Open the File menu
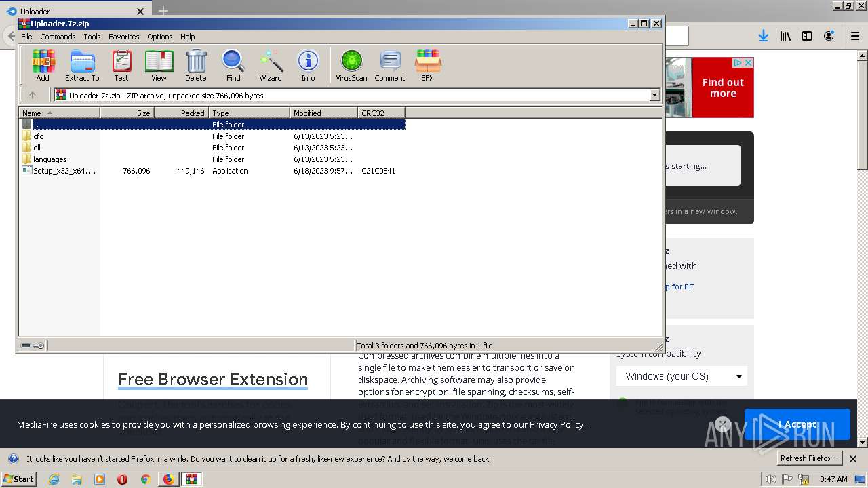The width and height of the screenshot is (868, 488). coord(26,37)
